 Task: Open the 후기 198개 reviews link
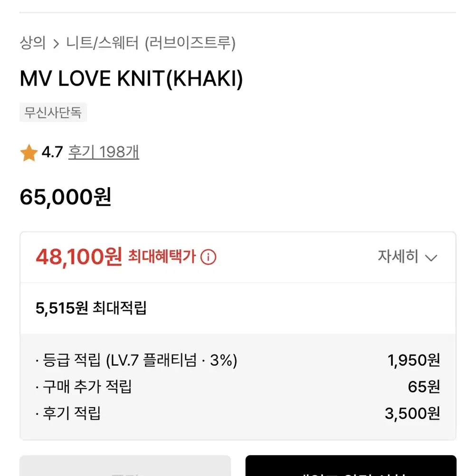pyautogui.click(x=104, y=152)
